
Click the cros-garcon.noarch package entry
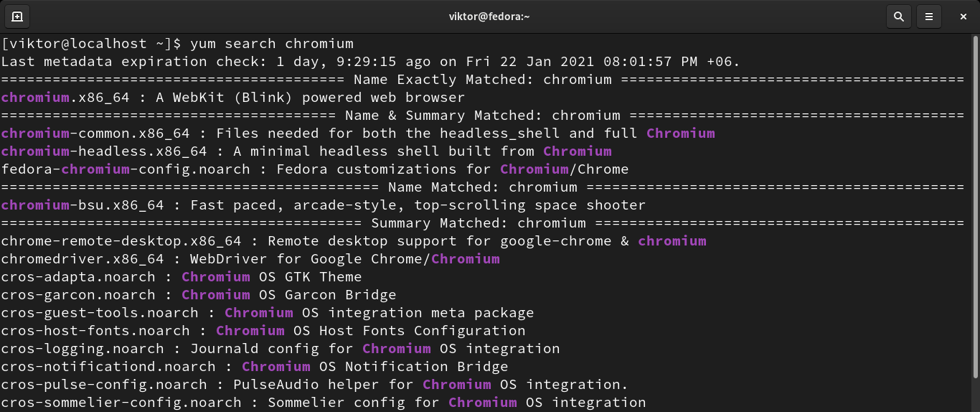click(x=78, y=295)
